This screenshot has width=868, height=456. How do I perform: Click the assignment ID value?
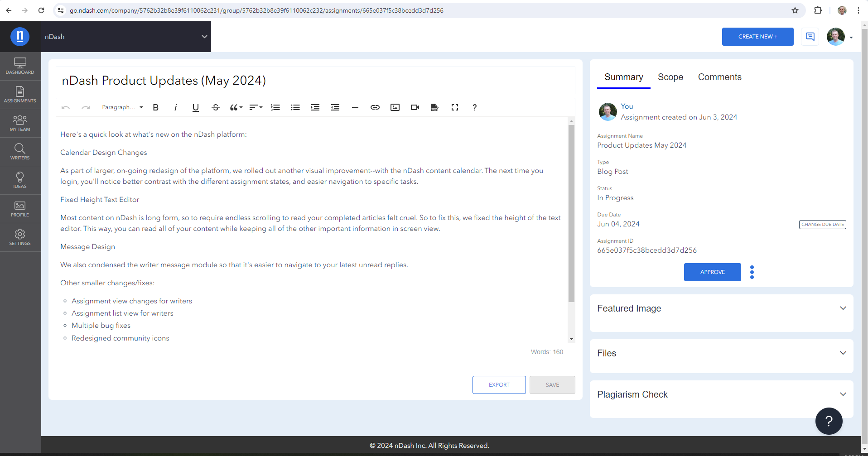coord(647,250)
